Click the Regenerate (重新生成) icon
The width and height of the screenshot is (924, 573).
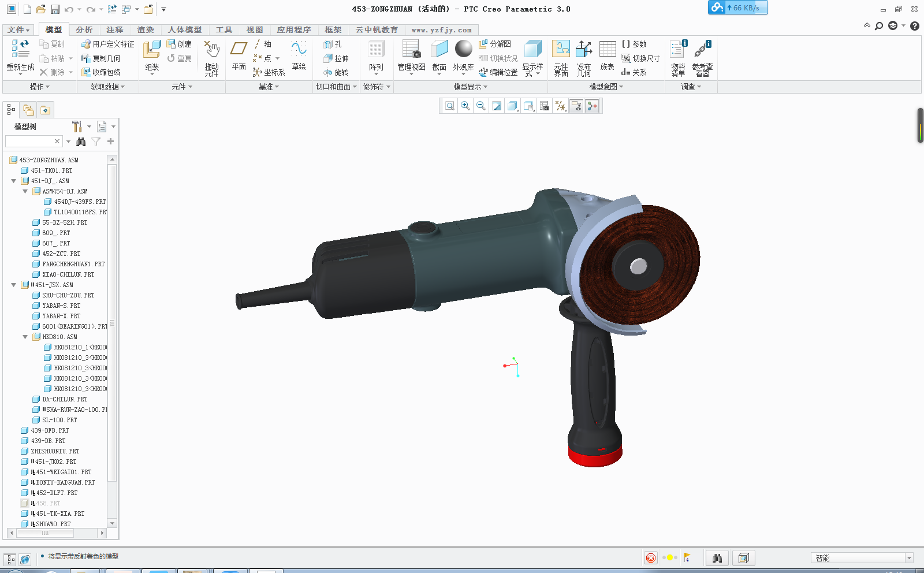20,50
